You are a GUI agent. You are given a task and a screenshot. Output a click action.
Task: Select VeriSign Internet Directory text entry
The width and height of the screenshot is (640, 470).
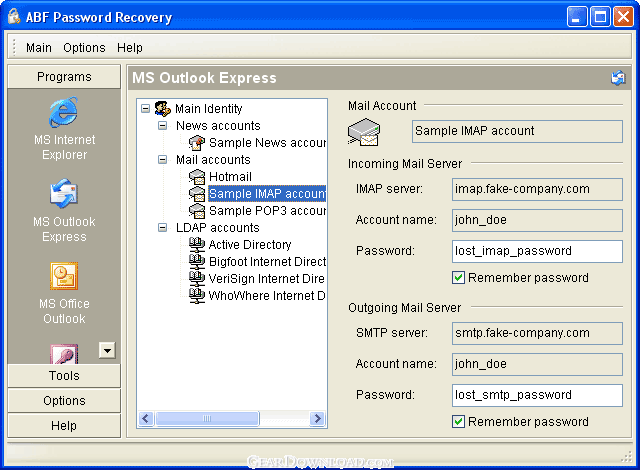[267, 278]
